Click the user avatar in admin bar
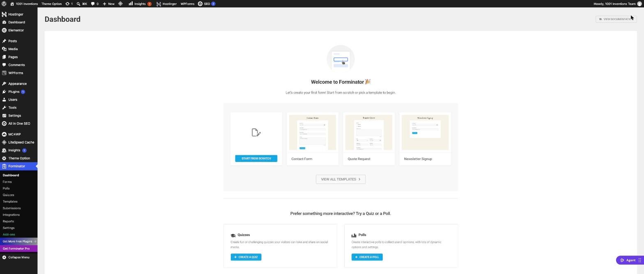 639,4
